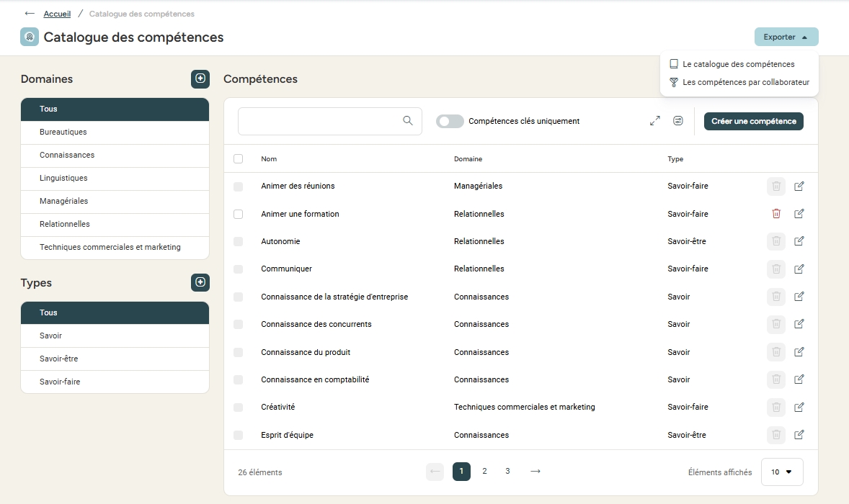Collapse the Exporter dropdown button

[786, 37]
